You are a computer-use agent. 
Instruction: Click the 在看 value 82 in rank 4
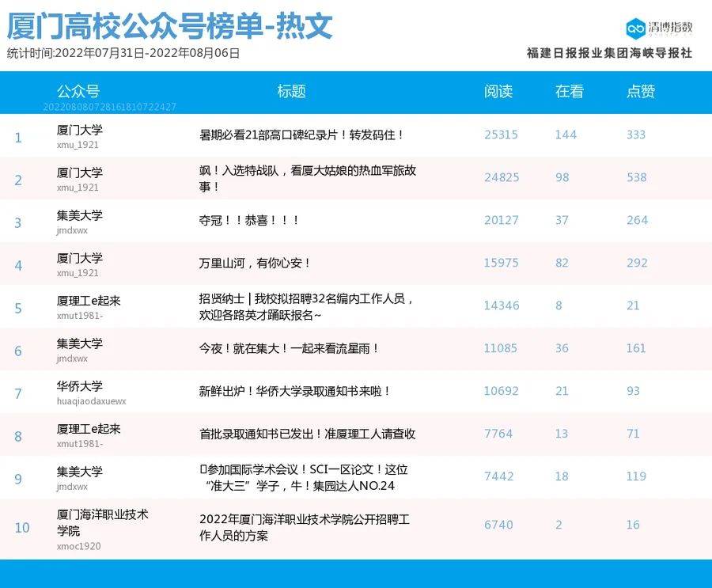(562, 263)
